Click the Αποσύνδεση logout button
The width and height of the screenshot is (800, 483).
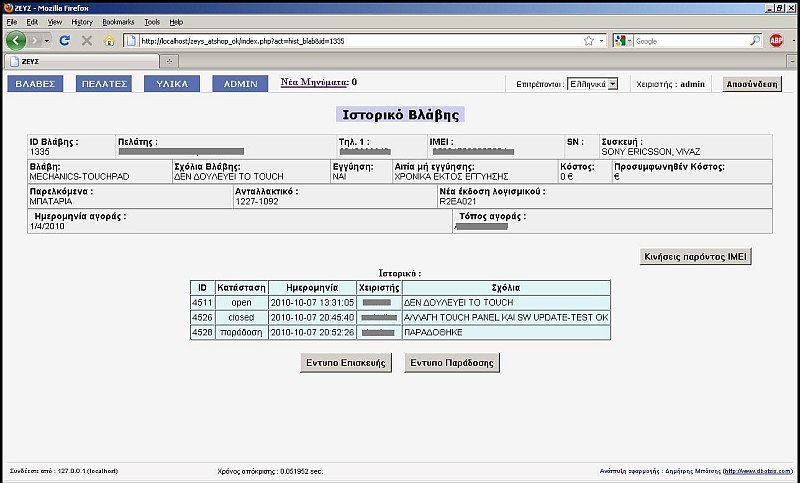(752, 84)
